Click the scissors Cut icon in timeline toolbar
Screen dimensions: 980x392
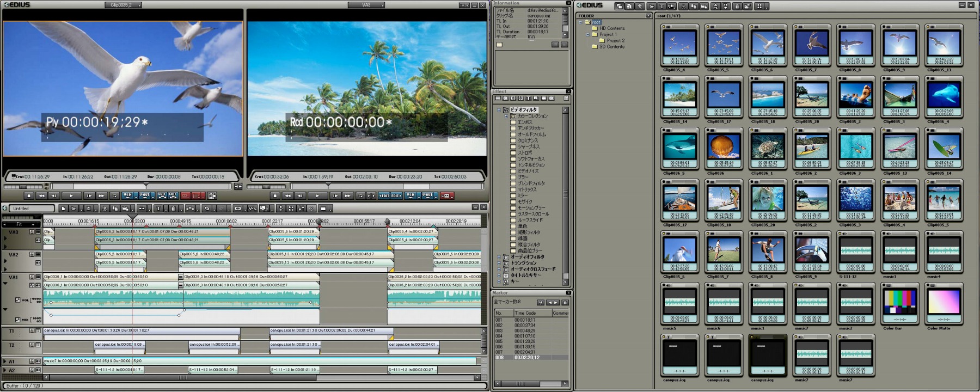click(105, 209)
